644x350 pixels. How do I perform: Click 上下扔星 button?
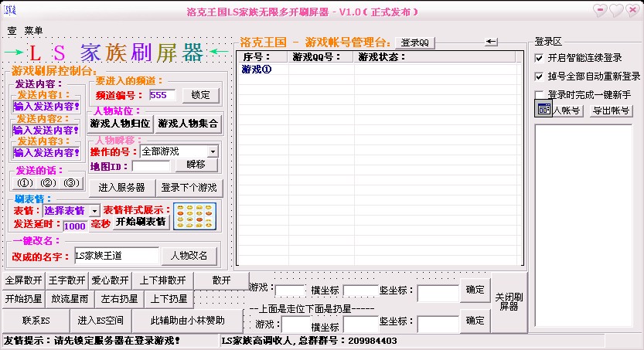tap(169, 299)
